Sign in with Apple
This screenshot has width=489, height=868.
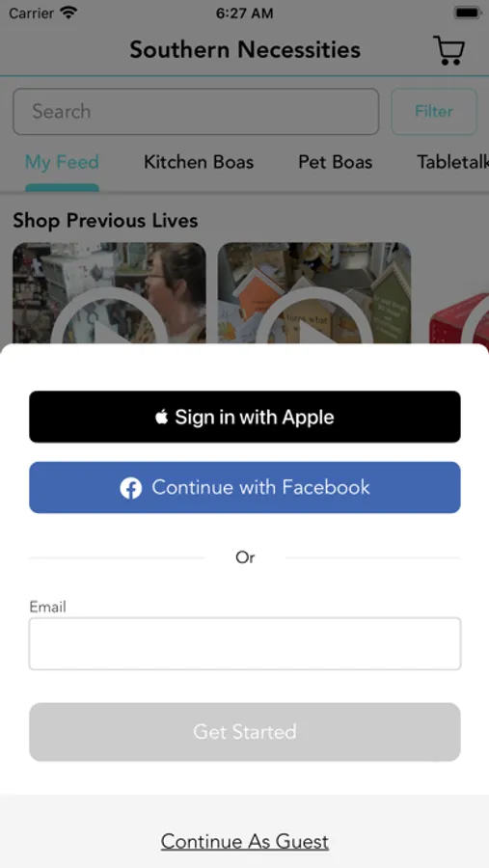pyautogui.click(x=245, y=417)
